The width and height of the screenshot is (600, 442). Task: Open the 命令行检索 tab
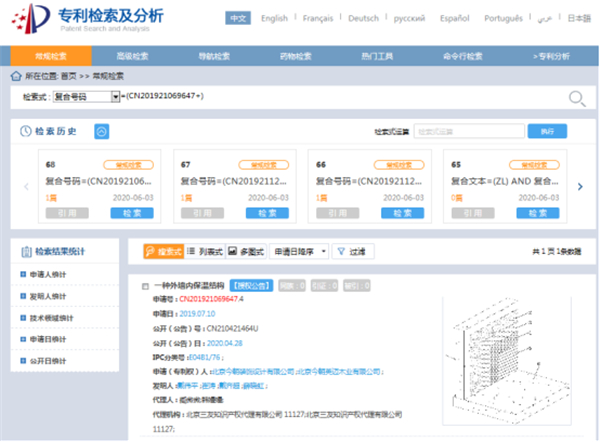pos(463,56)
